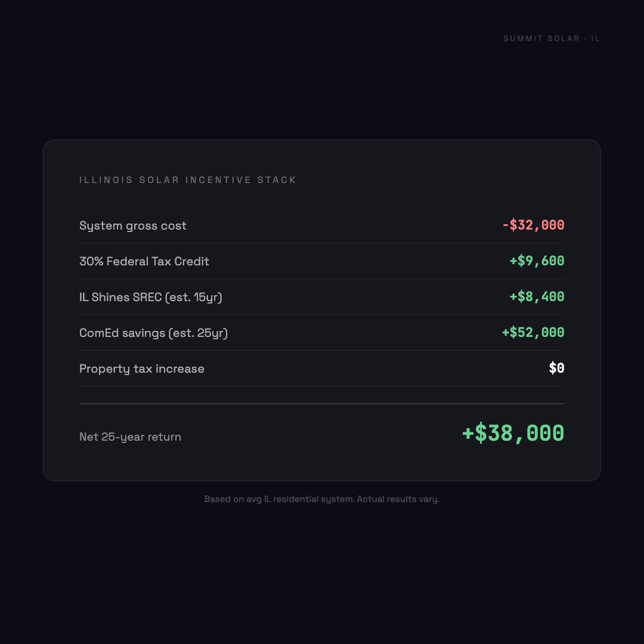Click the (est. 25yr) text in ComEd row
The height and width of the screenshot is (644, 644).
(x=199, y=333)
